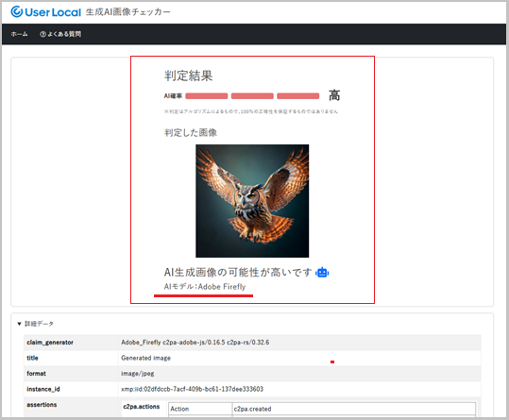Click the question mark help icon
509x420 pixels.
(x=42, y=34)
